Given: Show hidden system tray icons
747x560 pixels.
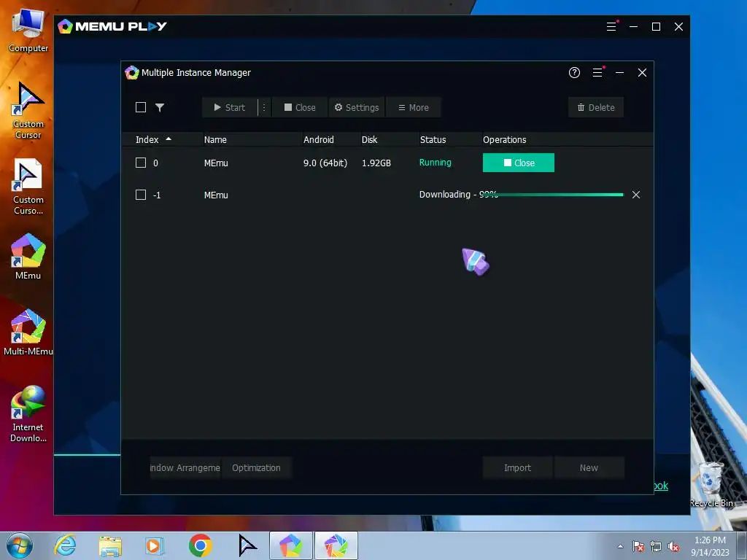Looking at the screenshot, I should coord(620,546).
